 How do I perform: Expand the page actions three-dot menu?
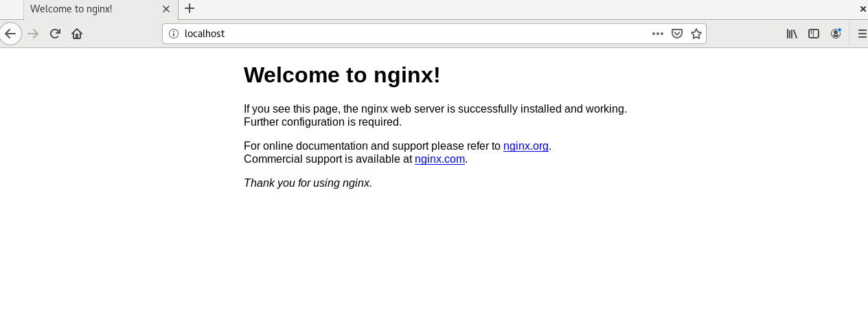pos(658,34)
